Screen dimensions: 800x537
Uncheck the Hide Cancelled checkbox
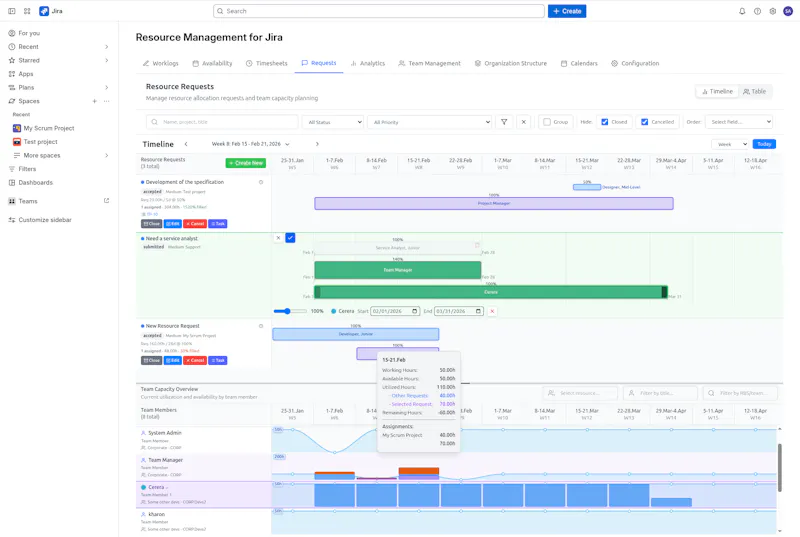point(644,122)
